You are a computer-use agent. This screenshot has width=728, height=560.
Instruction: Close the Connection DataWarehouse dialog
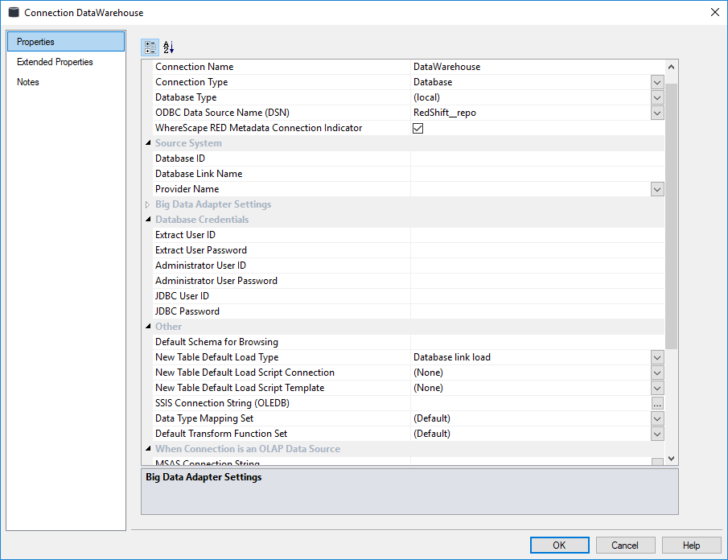pos(715,13)
